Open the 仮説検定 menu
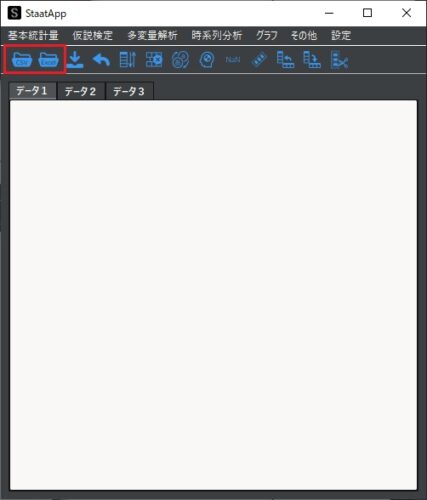The width and height of the screenshot is (427, 500). (x=93, y=35)
